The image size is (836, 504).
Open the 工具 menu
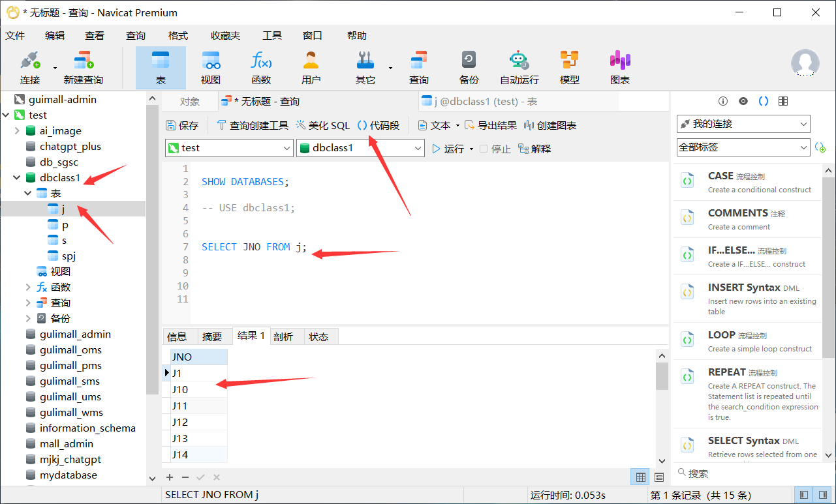(x=271, y=36)
